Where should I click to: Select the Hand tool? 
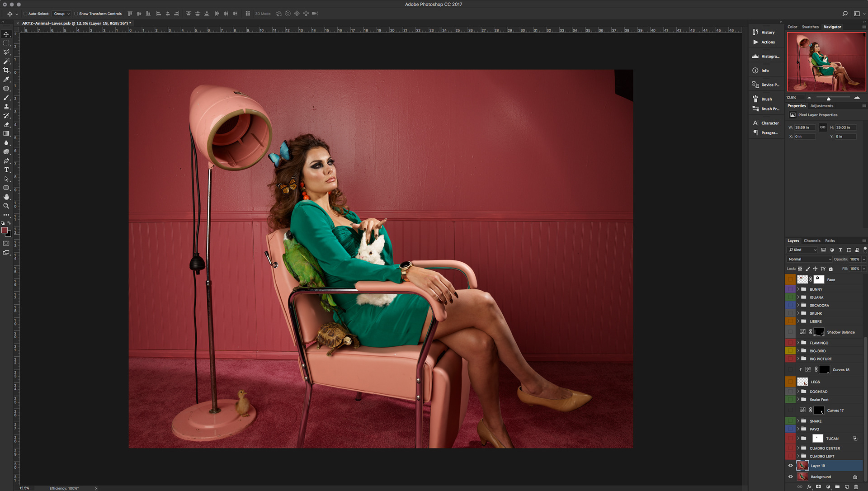[6, 197]
